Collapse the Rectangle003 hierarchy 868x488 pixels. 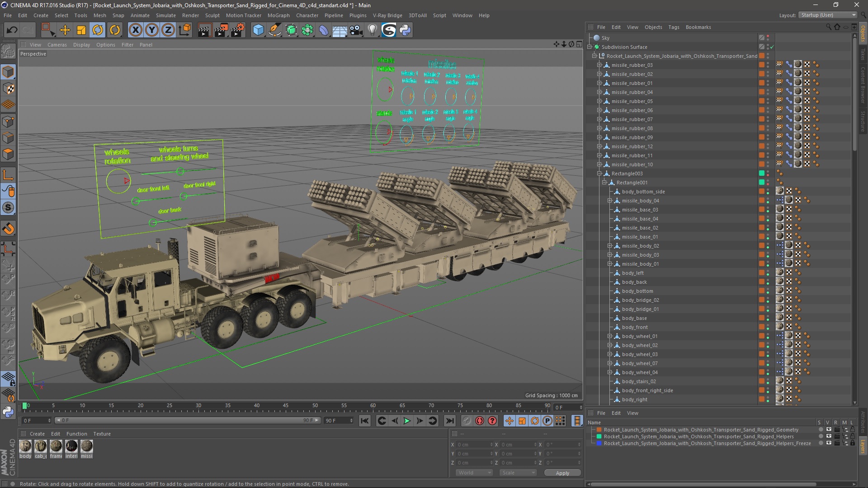599,174
